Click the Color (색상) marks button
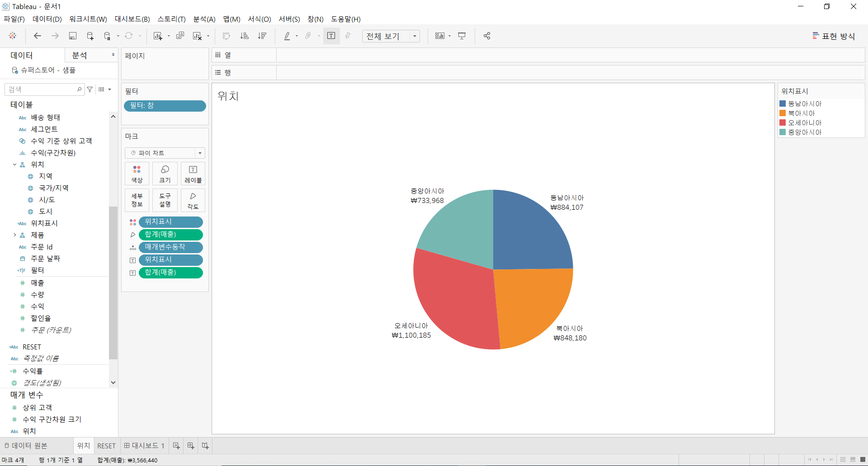Viewport: 868px width, 466px height. 137,174
